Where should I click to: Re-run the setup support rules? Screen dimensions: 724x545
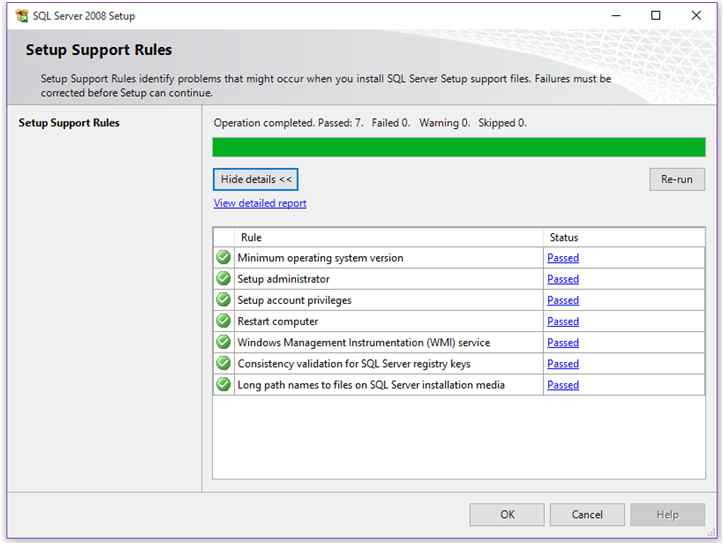(x=677, y=179)
